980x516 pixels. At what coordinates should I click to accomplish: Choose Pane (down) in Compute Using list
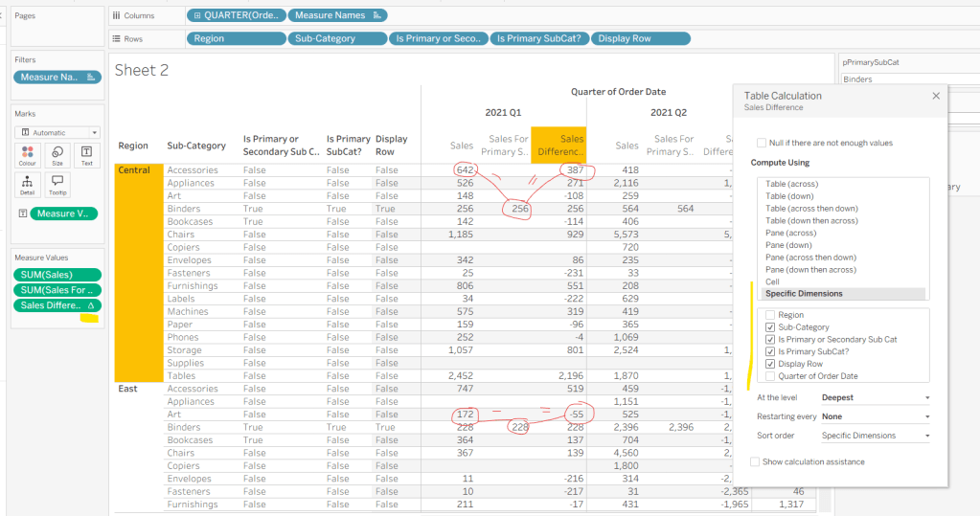click(790, 245)
